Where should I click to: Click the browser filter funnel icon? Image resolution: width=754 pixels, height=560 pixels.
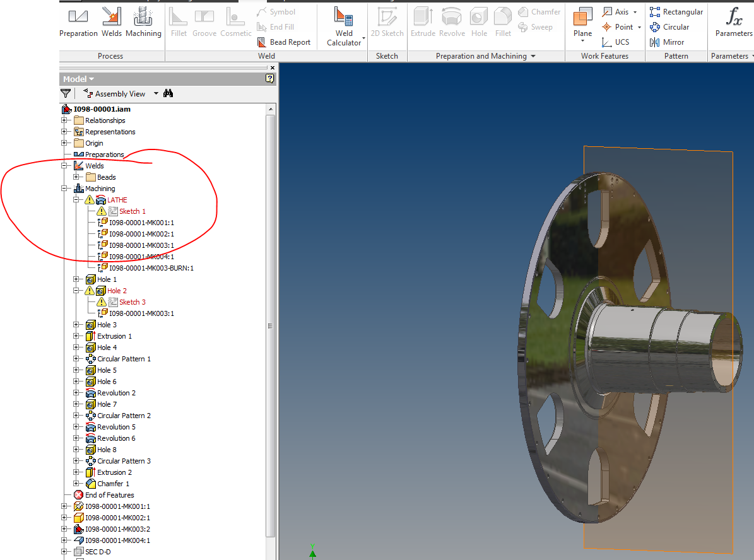click(66, 93)
